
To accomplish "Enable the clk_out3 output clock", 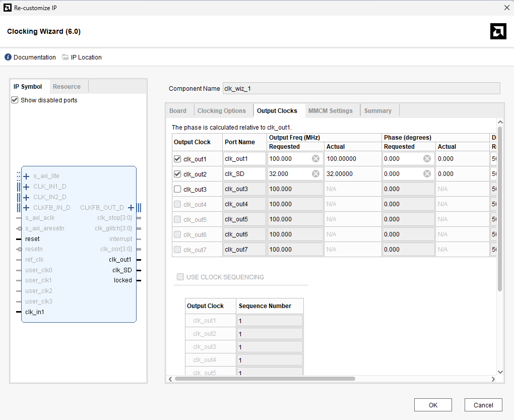I will (x=177, y=189).
